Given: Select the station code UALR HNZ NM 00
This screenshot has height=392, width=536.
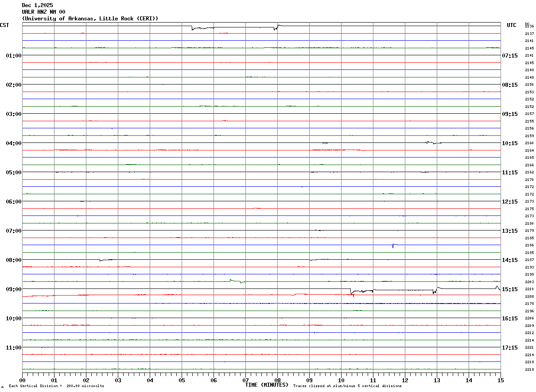Looking at the screenshot, I should [x=43, y=12].
